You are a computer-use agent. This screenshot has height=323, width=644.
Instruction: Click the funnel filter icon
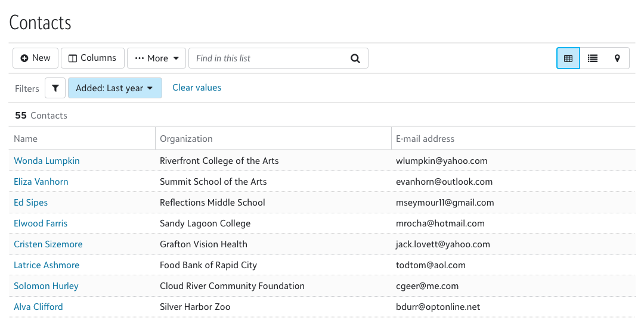click(55, 88)
